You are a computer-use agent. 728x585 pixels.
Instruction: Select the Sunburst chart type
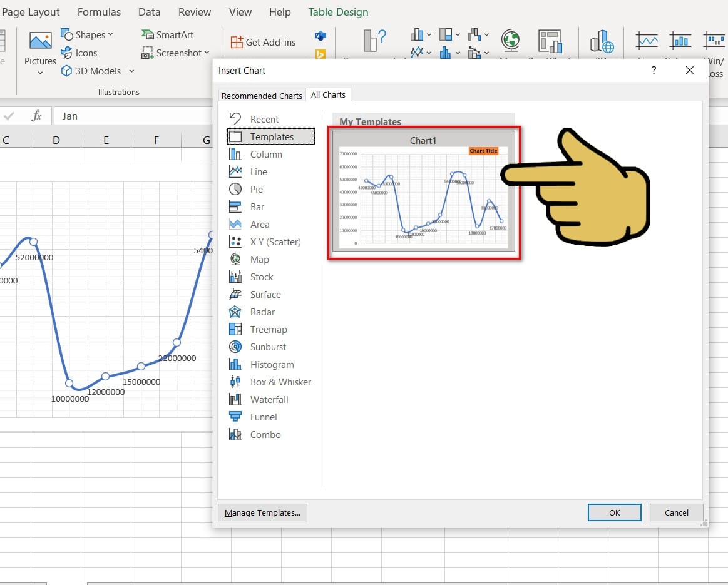pyautogui.click(x=268, y=347)
